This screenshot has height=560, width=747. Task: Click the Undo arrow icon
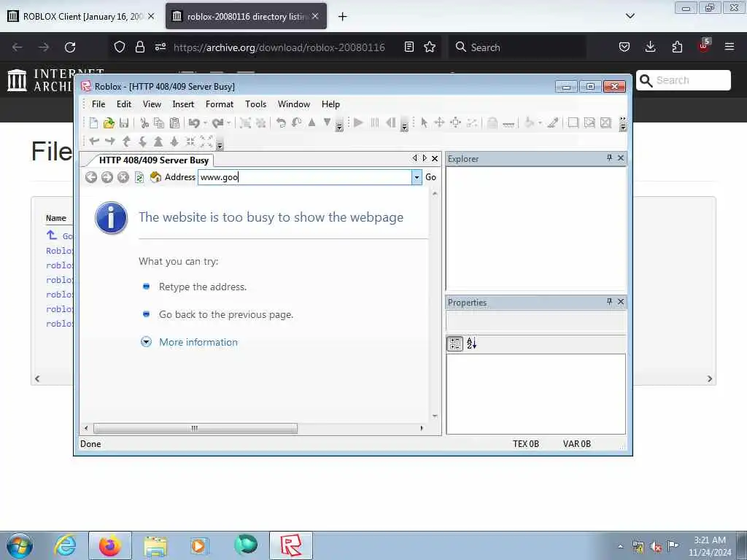tap(194, 122)
